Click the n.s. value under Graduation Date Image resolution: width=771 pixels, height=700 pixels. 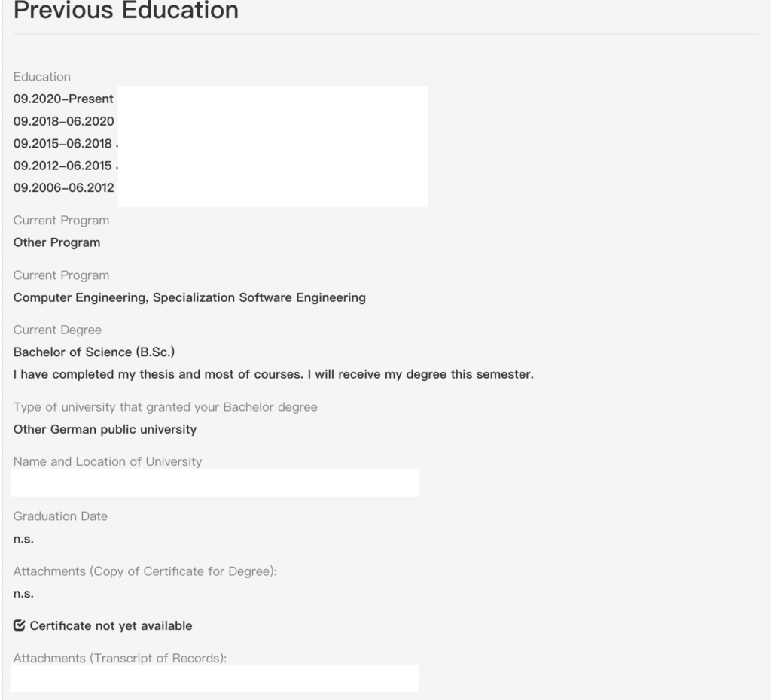[x=23, y=539]
